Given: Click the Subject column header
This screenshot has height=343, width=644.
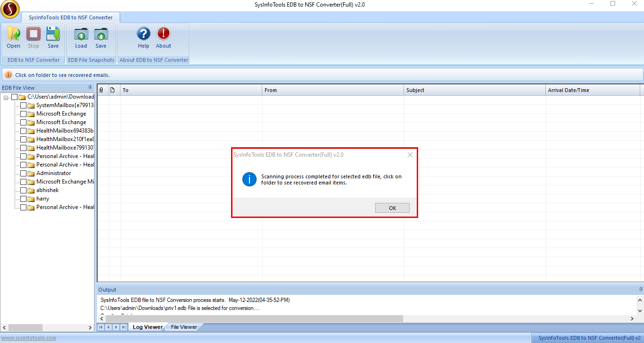Looking at the screenshot, I should [475, 90].
